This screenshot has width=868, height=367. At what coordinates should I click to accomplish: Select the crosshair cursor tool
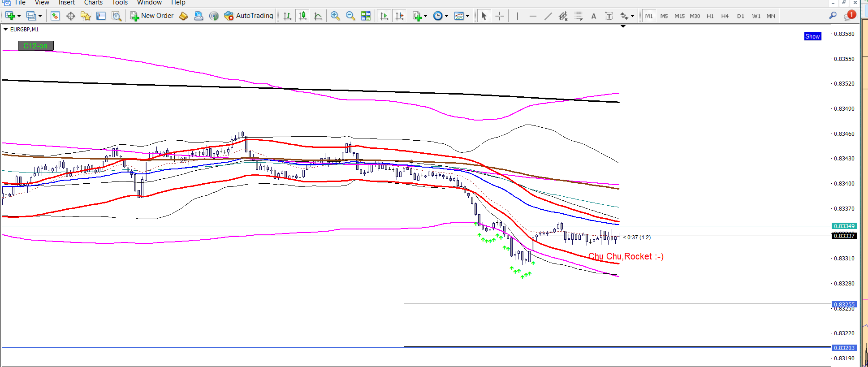500,16
